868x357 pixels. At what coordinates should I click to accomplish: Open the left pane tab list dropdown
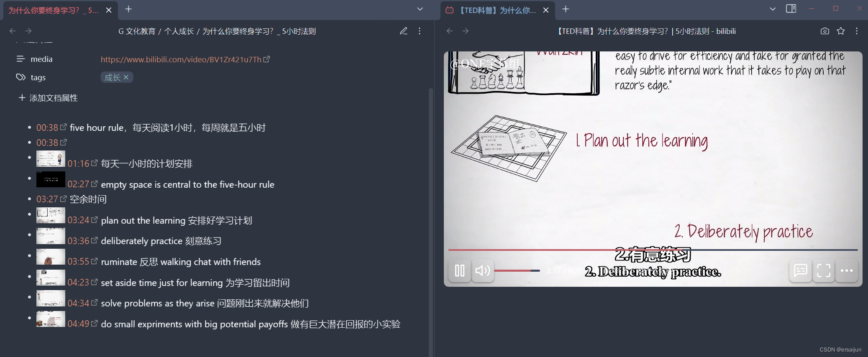click(x=420, y=9)
